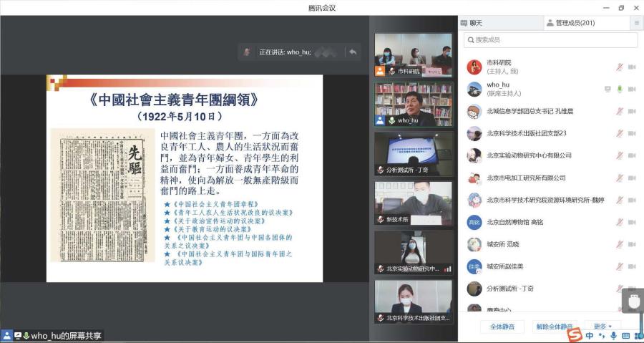Click the Sogou microphone voice input icon
This screenshot has height=343, width=644.
tap(613, 335)
